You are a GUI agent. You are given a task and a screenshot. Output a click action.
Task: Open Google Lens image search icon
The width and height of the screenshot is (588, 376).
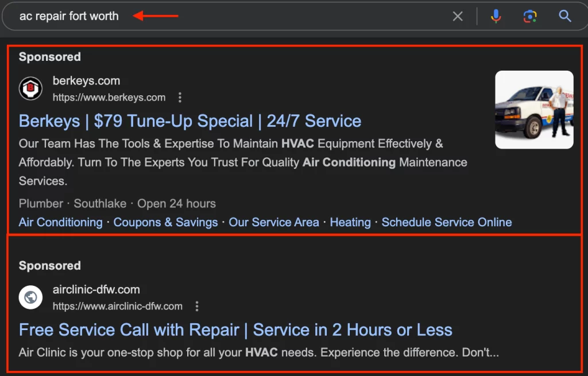point(530,16)
